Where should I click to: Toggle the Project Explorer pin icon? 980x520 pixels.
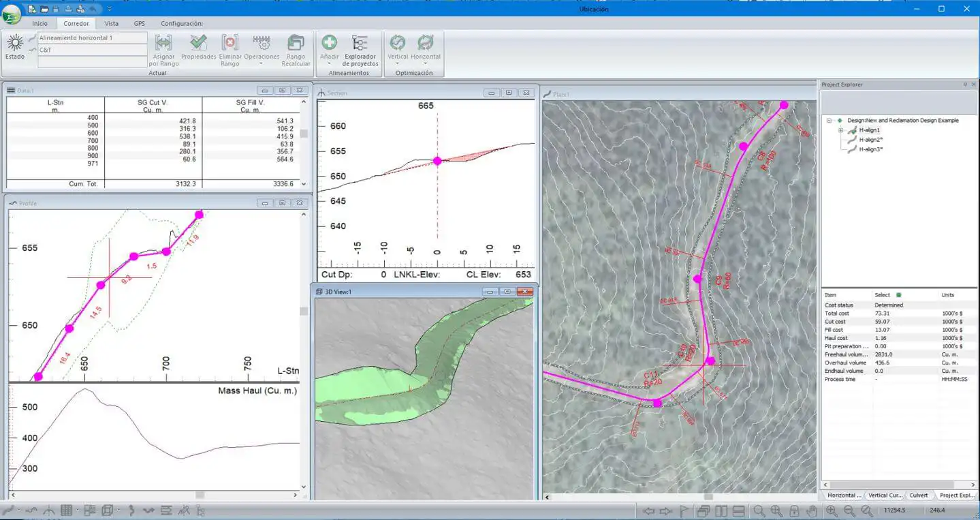[x=964, y=85]
